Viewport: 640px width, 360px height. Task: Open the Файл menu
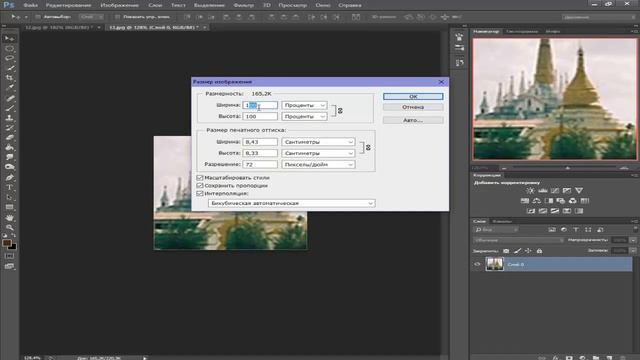[x=31, y=5]
